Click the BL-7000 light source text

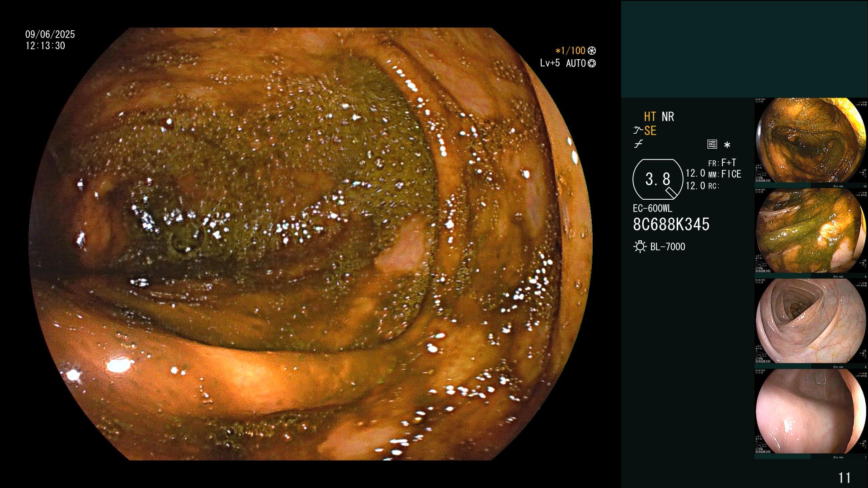[x=668, y=247]
